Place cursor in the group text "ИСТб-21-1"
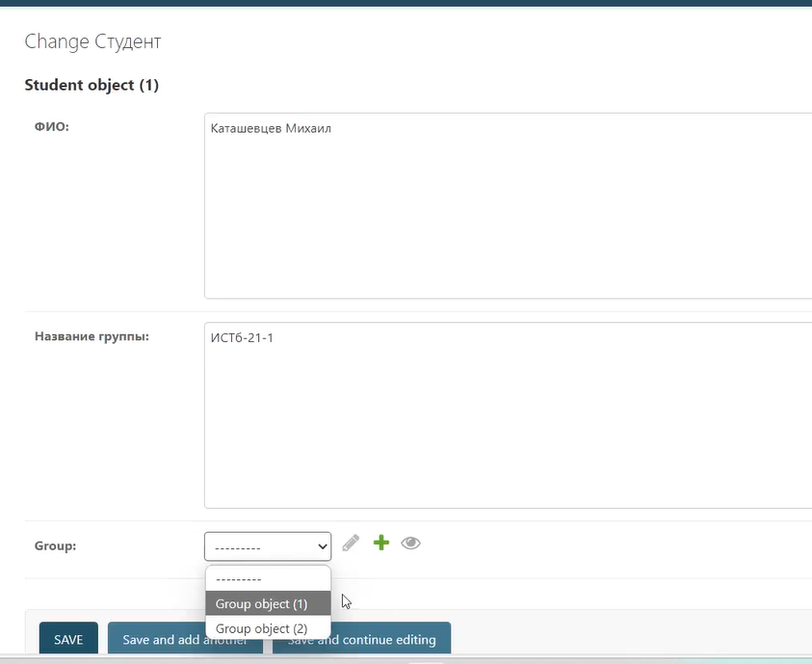Screen dimensions: 812x664 242,337
